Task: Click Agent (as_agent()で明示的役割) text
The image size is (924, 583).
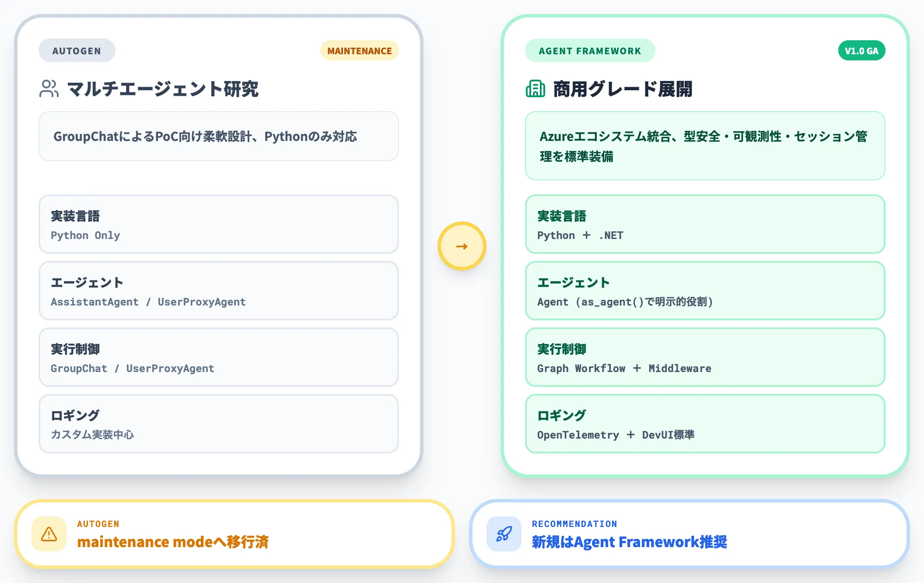Action: 625,302
